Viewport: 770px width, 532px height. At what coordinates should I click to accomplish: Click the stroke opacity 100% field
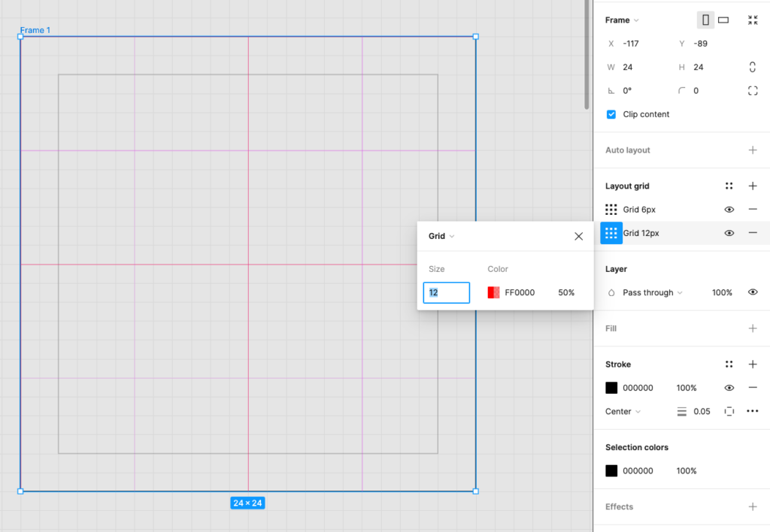point(687,388)
